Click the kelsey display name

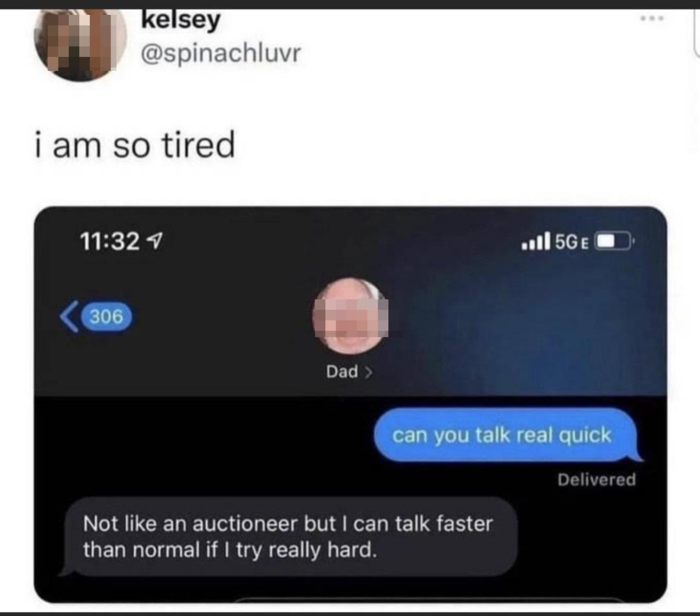coord(181,21)
